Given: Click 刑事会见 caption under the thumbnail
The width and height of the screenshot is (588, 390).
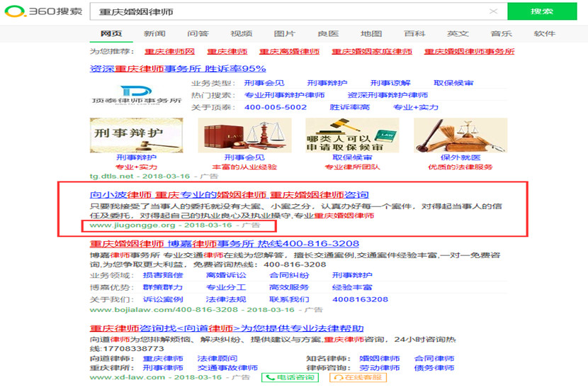Looking at the screenshot, I should [x=244, y=157].
